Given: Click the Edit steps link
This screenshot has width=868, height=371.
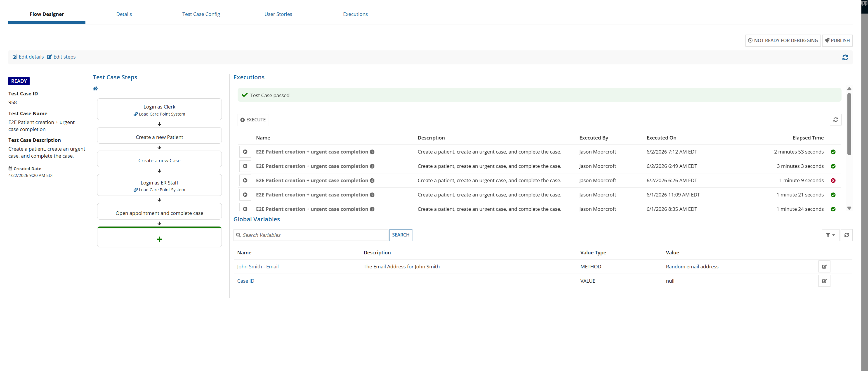Looking at the screenshot, I should pos(61,57).
